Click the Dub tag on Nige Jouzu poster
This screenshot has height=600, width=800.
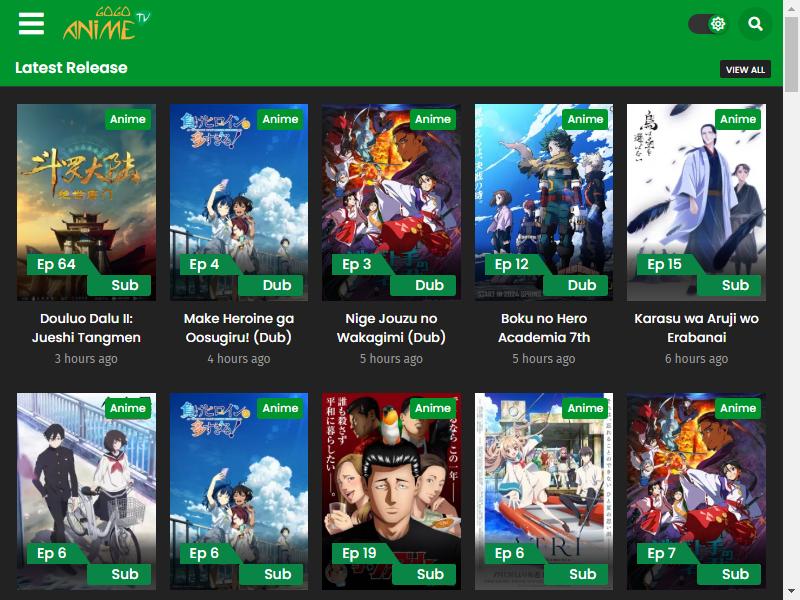(429, 285)
